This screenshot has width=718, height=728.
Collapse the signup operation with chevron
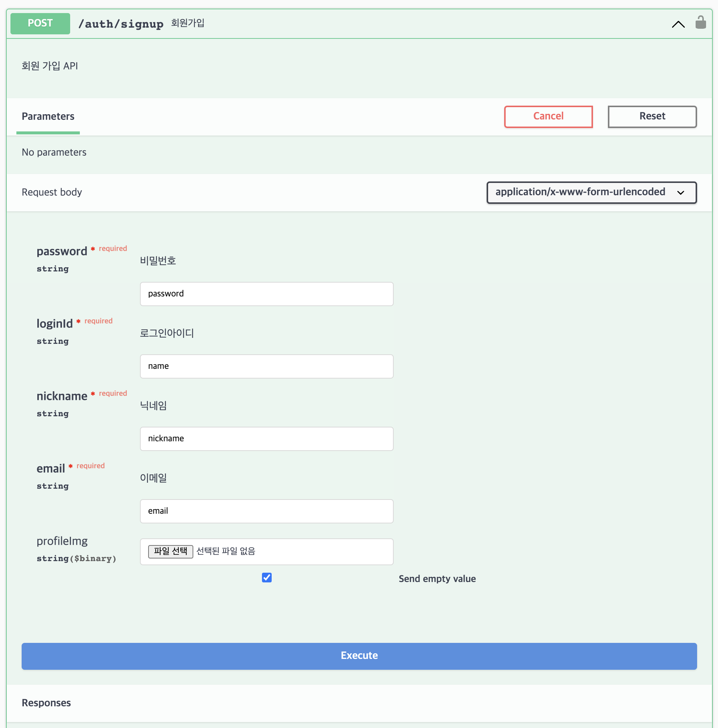(x=678, y=25)
